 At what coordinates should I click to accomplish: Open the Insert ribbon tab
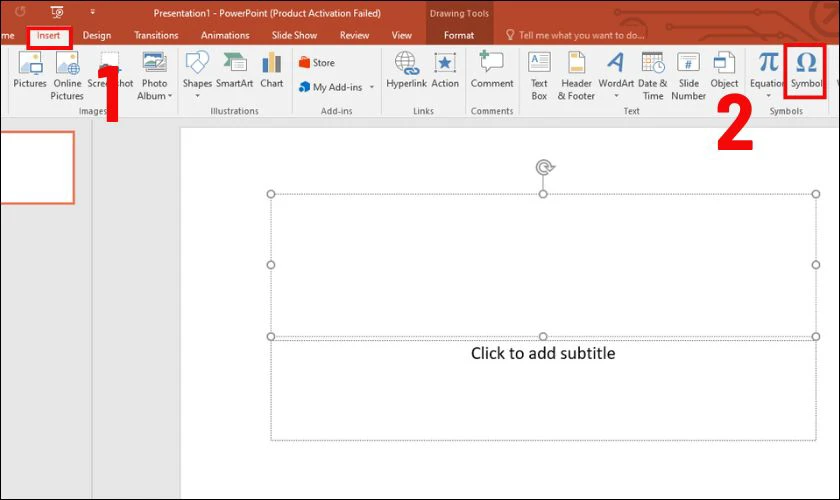click(48, 35)
